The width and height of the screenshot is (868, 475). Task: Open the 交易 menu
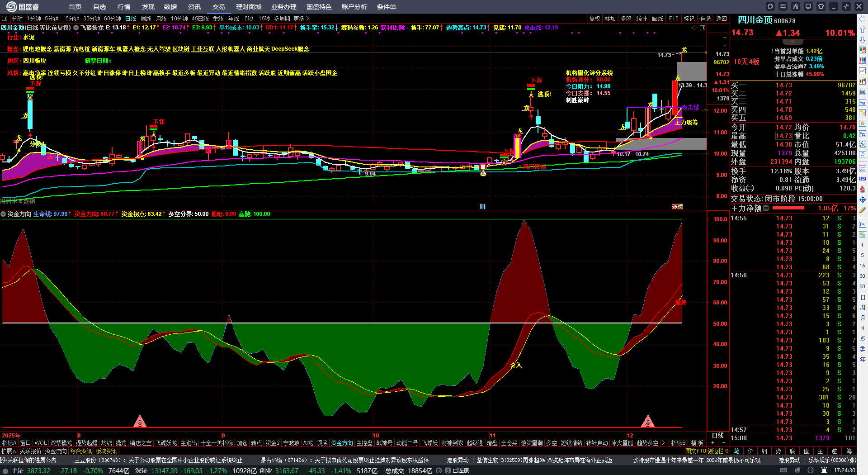219,7
